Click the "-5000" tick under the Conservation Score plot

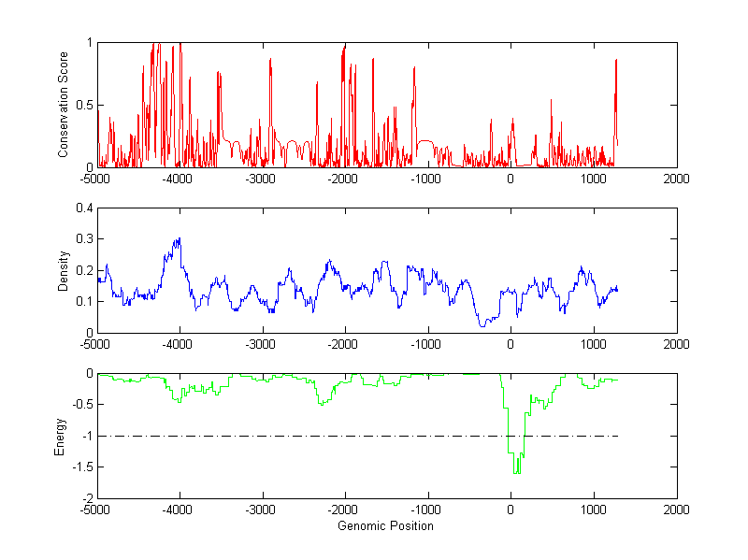coord(97,178)
